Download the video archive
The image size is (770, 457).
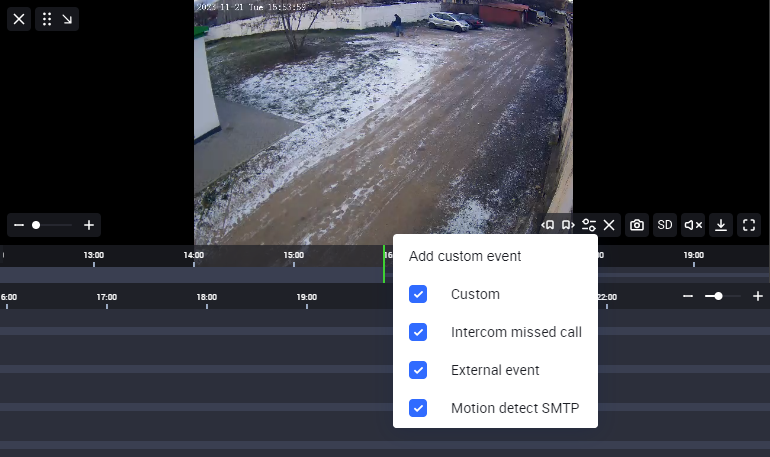click(721, 225)
